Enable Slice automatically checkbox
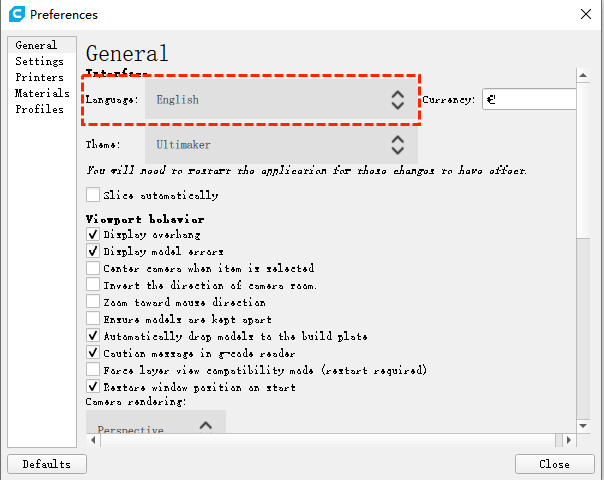 pos(93,195)
